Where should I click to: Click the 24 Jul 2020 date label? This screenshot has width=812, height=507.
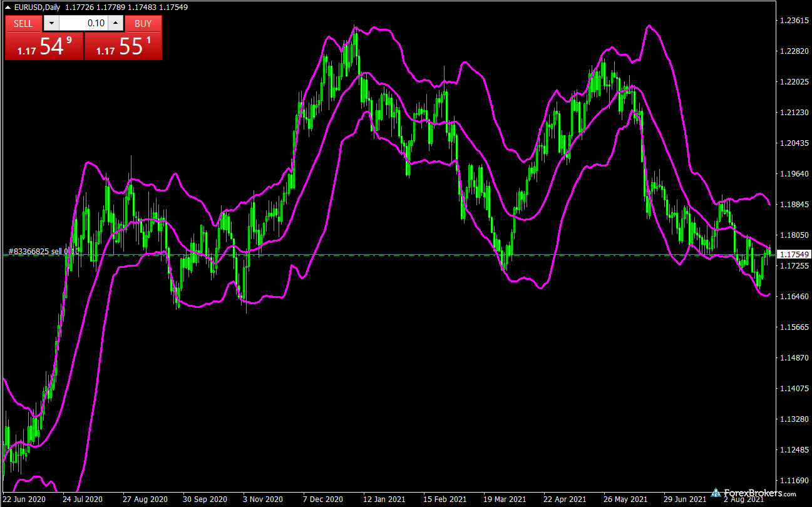(82, 500)
